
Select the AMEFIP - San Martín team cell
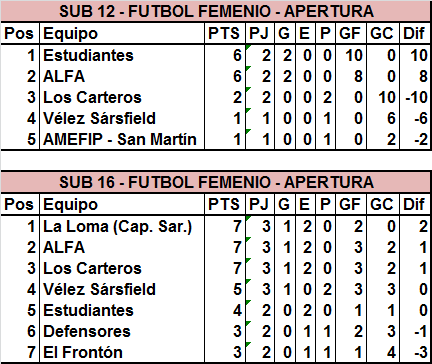[x=122, y=139]
